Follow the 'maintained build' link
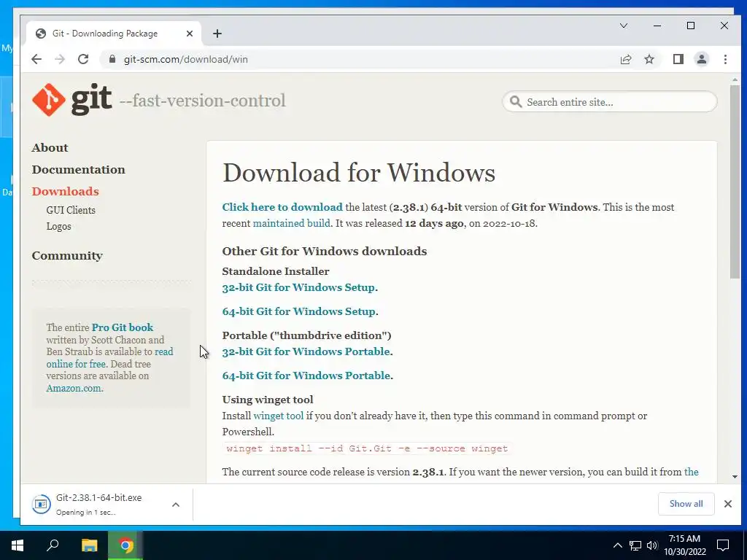The image size is (747, 560). [x=291, y=223]
